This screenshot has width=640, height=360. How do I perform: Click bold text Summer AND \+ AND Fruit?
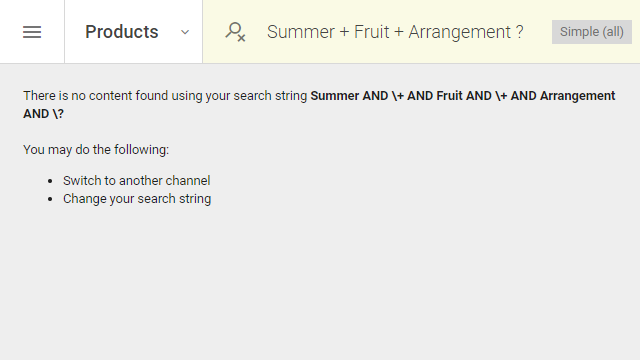[x=387, y=96]
